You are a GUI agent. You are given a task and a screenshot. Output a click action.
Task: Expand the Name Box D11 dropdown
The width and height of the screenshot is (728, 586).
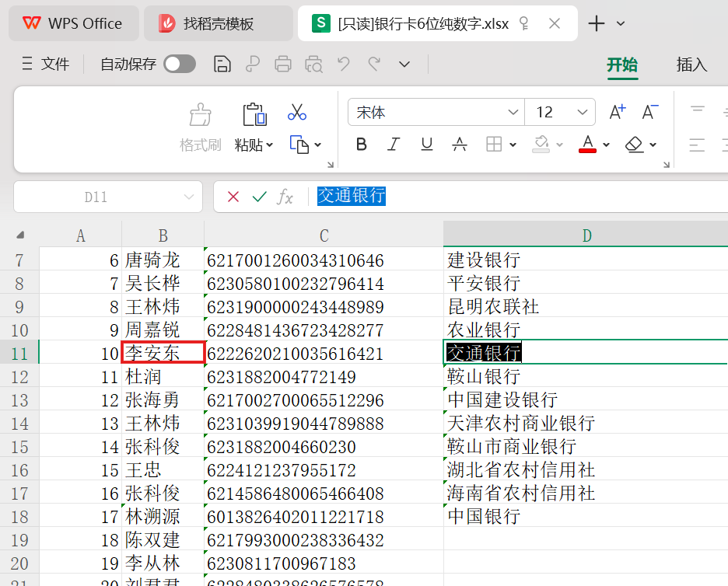(188, 197)
